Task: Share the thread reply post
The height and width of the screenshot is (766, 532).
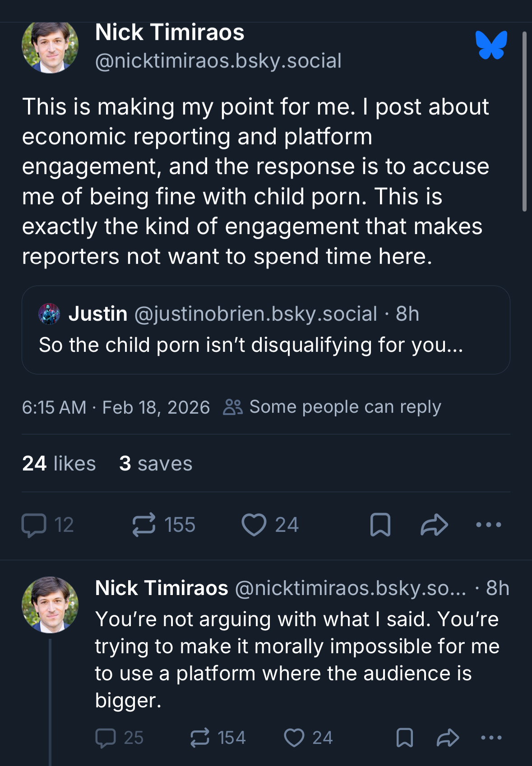Action: 448,738
